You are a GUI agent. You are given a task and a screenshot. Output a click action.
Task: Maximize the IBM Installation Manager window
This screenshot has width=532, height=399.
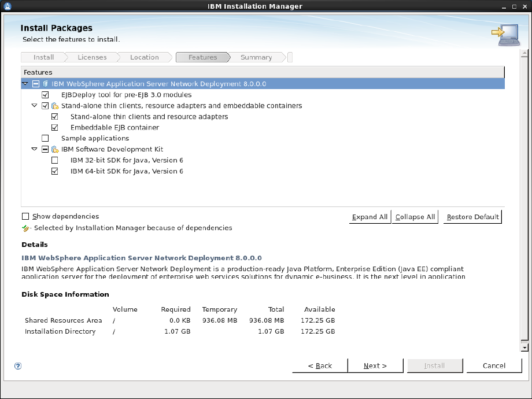click(514, 6)
